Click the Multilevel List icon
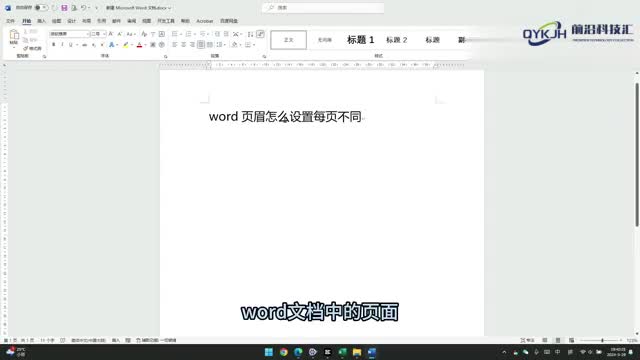Image resolution: width=640 pixels, height=360 pixels. 202,34
